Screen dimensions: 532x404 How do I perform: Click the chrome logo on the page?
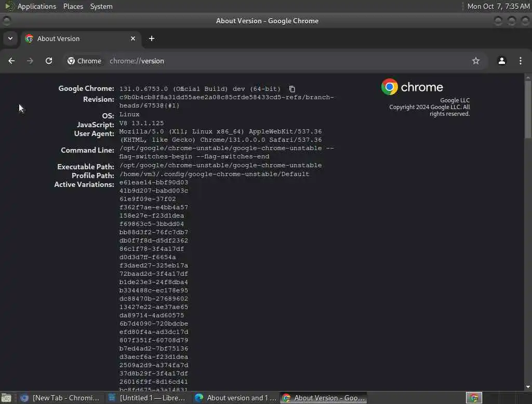[x=412, y=87]
